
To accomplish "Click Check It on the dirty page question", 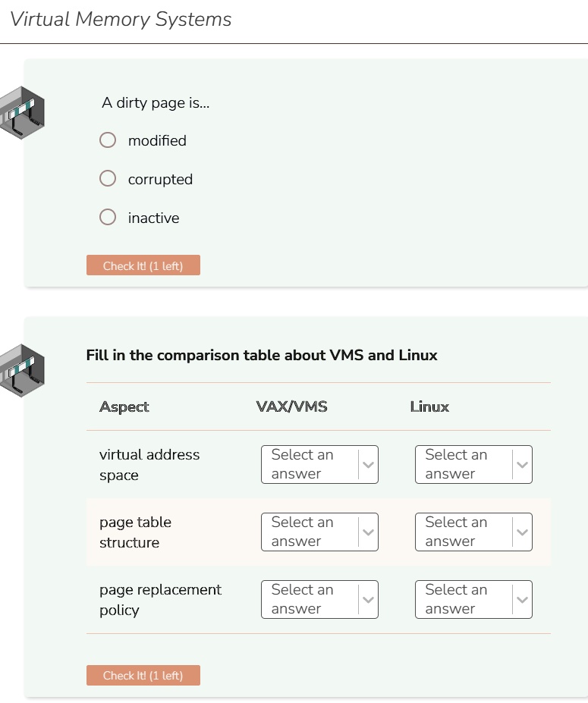I will coord(143,265).
